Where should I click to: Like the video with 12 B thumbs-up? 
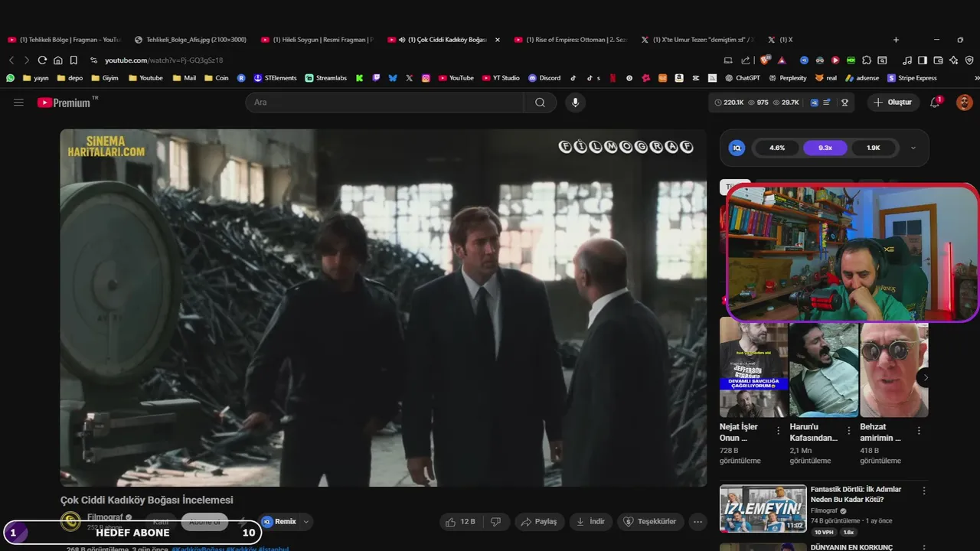(x=461, y=522)
